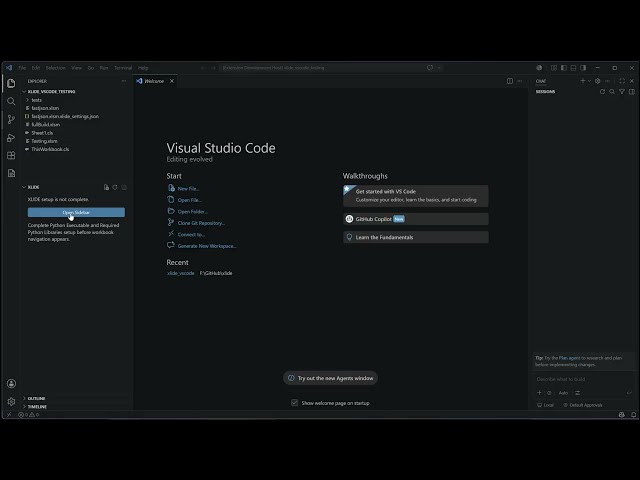The image size is (640, 480).
Task: Open the notifications bell in status bar
Action: tap(633, 415)
